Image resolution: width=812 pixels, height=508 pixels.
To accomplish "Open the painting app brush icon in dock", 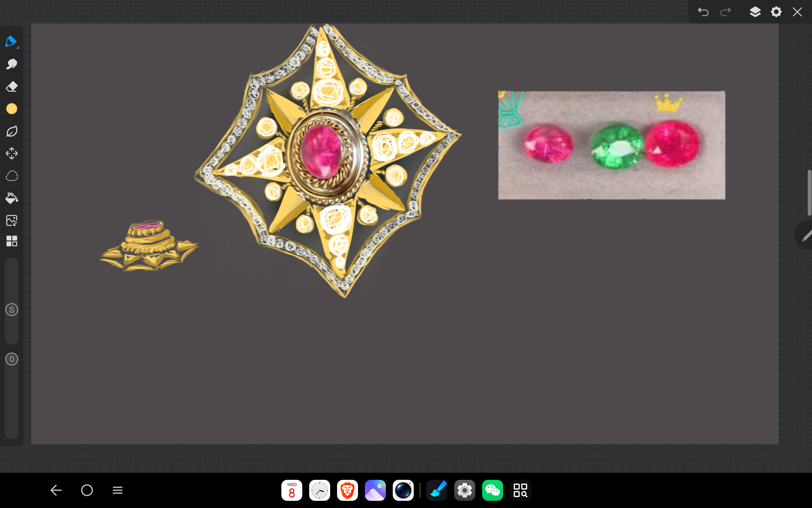I will coord(437,490).
